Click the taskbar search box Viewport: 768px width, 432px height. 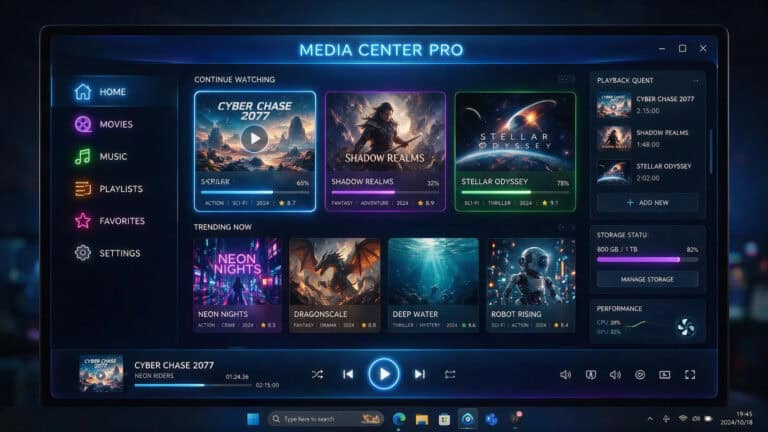(326, 419)
